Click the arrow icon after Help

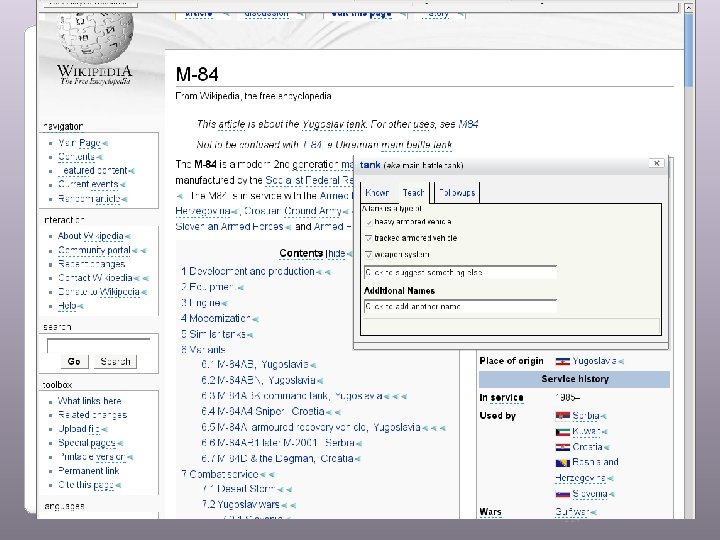[x=80, y=306]
